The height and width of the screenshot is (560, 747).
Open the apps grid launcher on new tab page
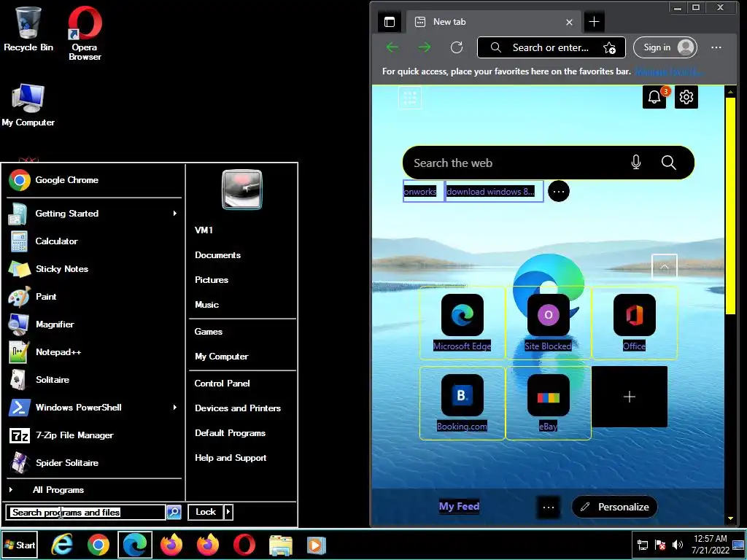410,98
